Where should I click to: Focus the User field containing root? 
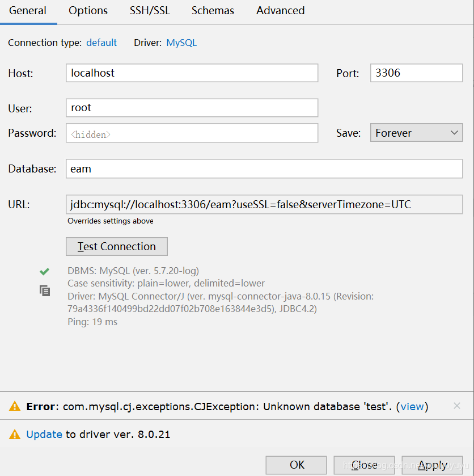click(192, 108)
